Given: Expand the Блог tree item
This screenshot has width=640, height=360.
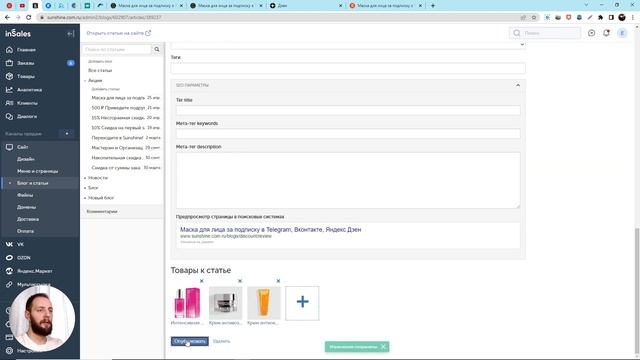Looking at the screenshot, I should [85, 188].
